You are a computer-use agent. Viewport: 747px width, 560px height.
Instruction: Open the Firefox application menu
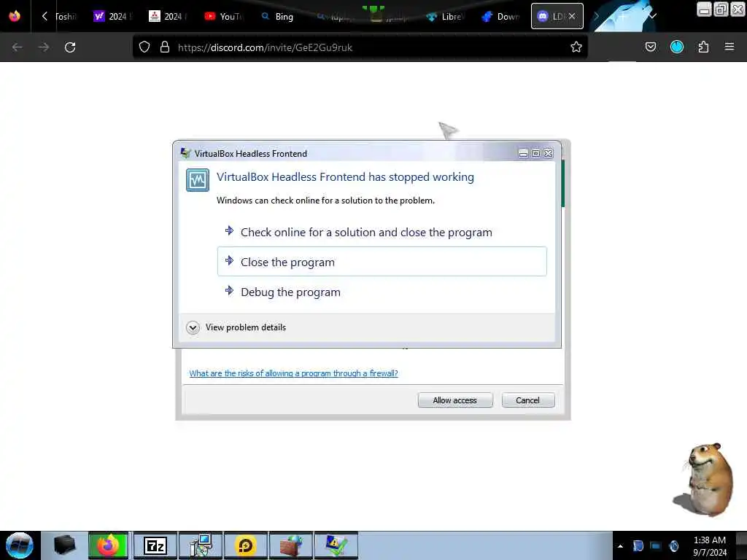[x=729, y=47]
